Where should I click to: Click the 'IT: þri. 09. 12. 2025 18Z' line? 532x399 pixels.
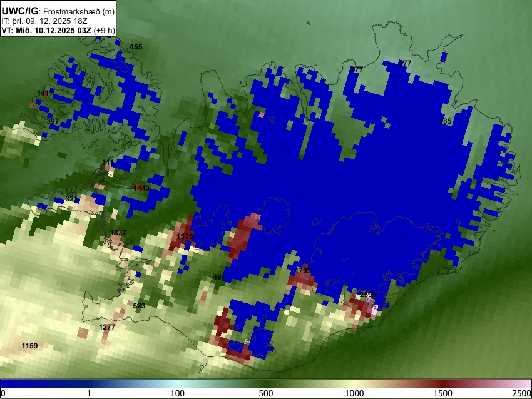[44, 21]
